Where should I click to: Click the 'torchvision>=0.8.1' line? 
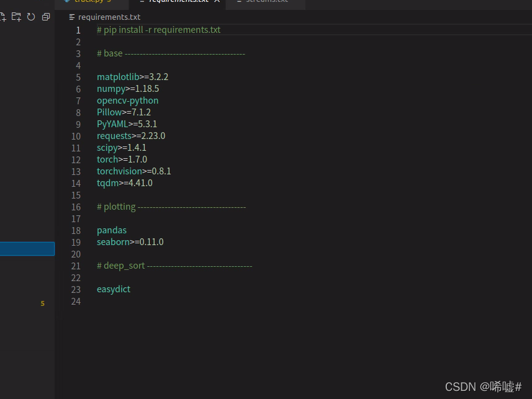[x=133, y=171]
